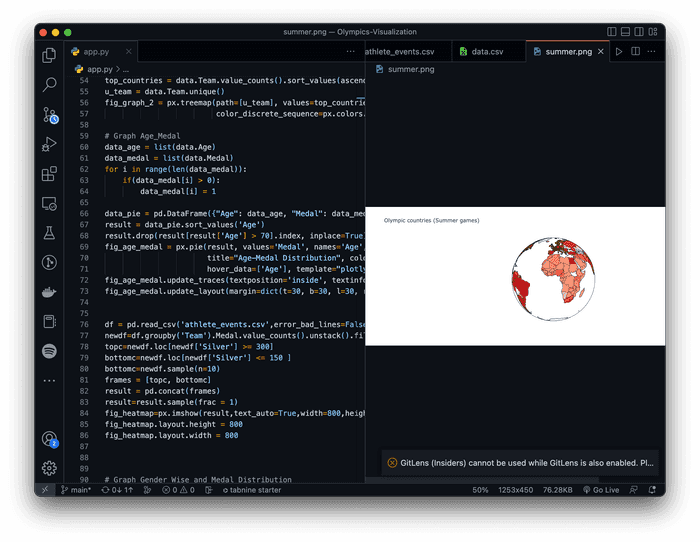700x542 pixels.
Task: Open the Spotify view
Action: [49, 351]
